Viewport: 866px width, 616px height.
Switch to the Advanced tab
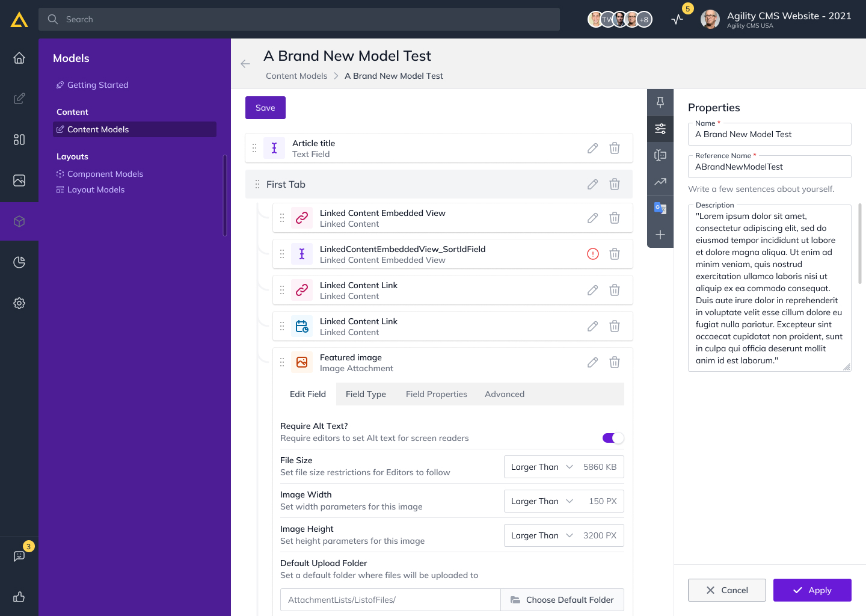[x=504, y=394]
